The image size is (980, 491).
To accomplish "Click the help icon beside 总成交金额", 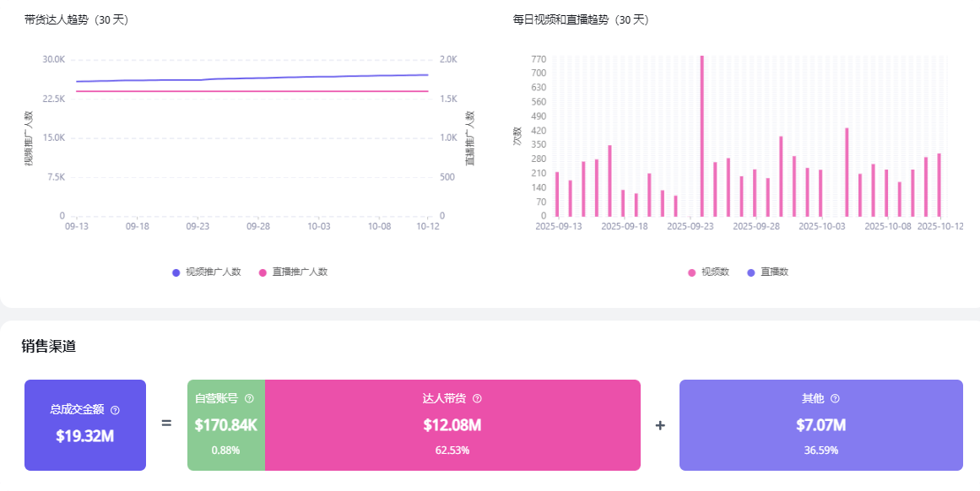I will (116, 410).
